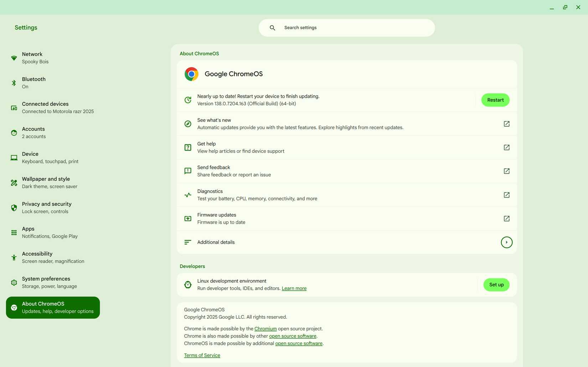Switch to the About ChromeOS section
Screen dimensions: 588x367
click(x=52, y=307)
